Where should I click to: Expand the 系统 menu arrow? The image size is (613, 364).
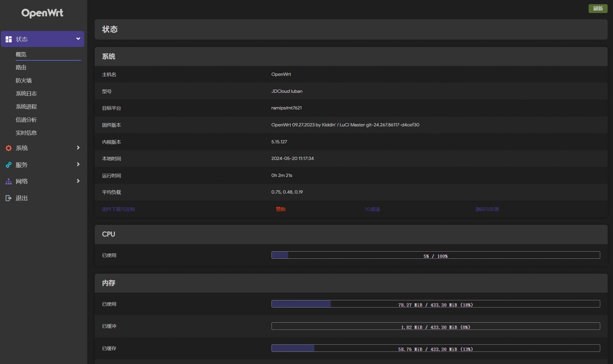pyautogui.click(x=78, y=148)
